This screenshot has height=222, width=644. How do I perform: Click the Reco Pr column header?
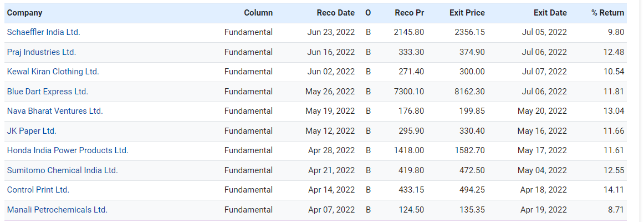click(x=409, y=13)
